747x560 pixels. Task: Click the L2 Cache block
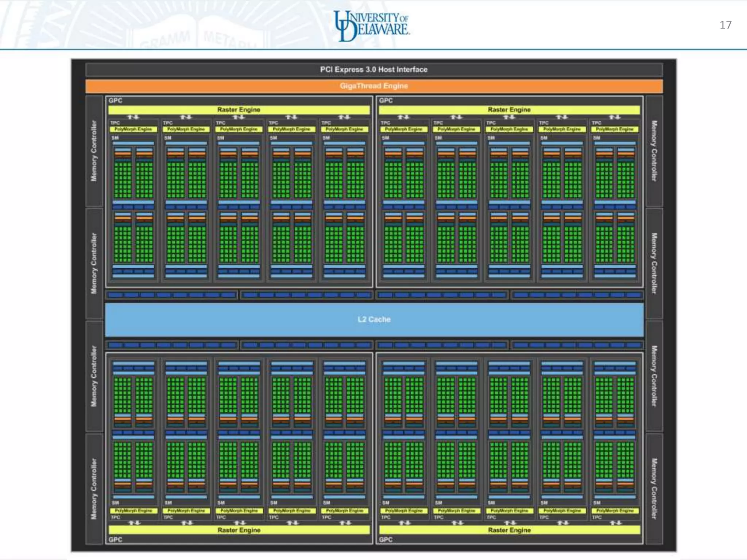(373, 319)
